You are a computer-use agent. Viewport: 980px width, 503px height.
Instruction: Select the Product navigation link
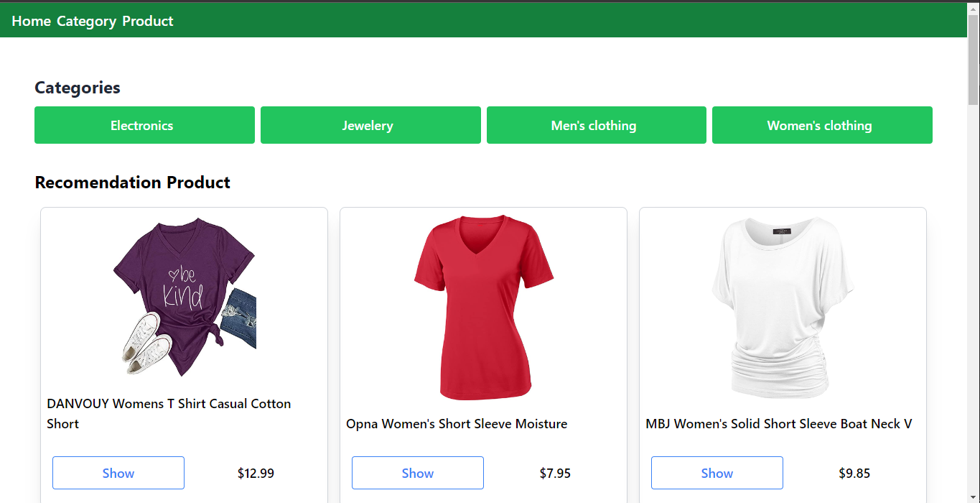(x=148, y=21)
